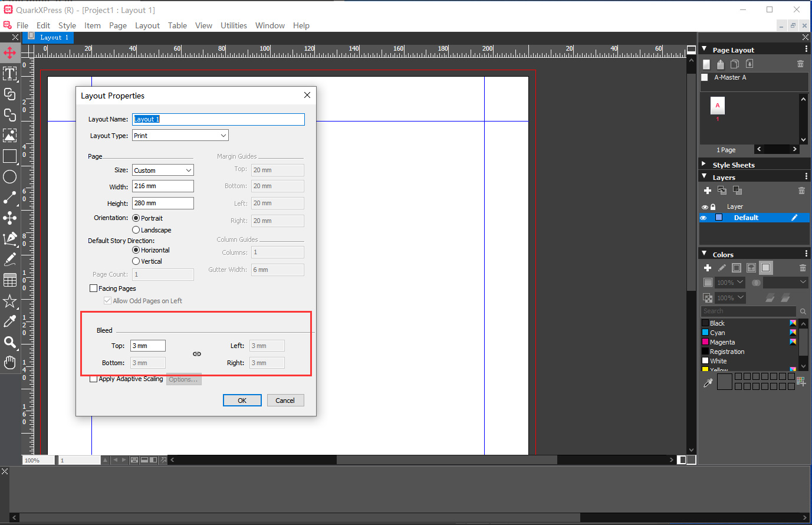The height and width of the screenshot is (525, 812).
Task: Click the page Height input field
Action: pyautogui.click(x=163, y=204)
